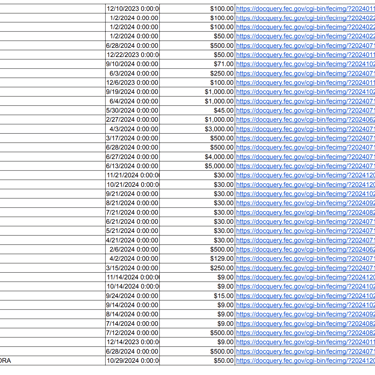Image resolution: width=375 pixels, height=375 pixels.
Task: Click the $500.00 amount in the 3/17/2024 row
Action: coord(197,138)
